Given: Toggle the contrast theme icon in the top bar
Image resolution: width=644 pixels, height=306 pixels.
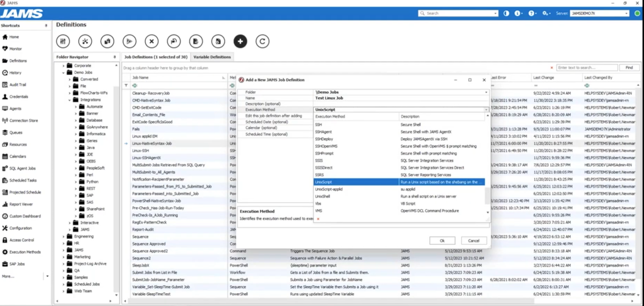Looking at the screenshot, I should (506, 13).
